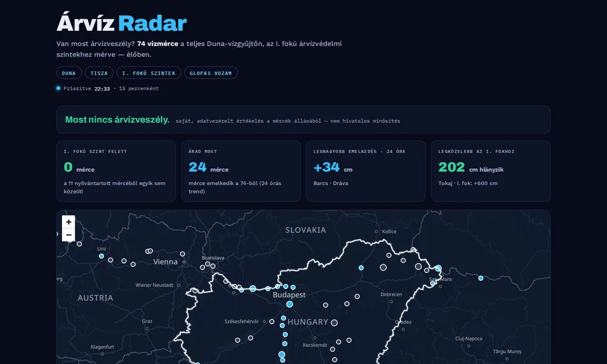Image resolution: width=607 pixels, height=364 pixels.
Task: Click the GLOFAS HOZAM chip
Action: [211, 73]
